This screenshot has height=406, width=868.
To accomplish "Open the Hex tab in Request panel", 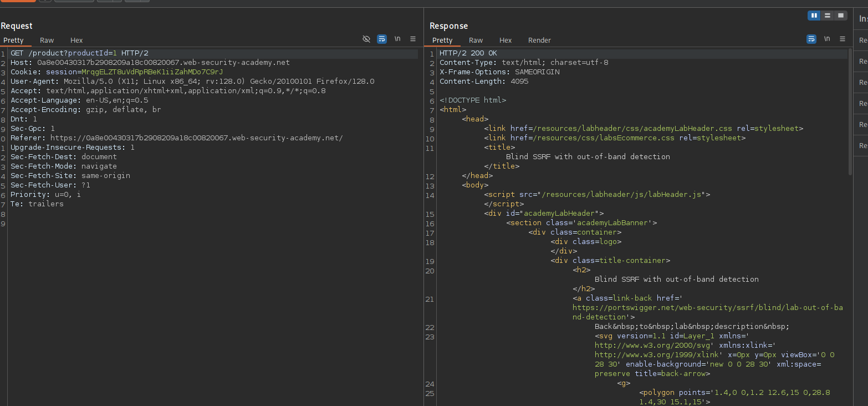I will pos(76,40).
